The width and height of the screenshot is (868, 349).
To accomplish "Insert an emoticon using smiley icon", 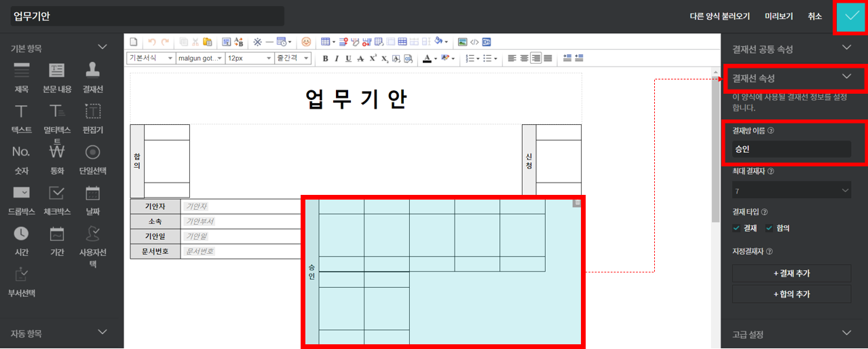I will 306,42.
